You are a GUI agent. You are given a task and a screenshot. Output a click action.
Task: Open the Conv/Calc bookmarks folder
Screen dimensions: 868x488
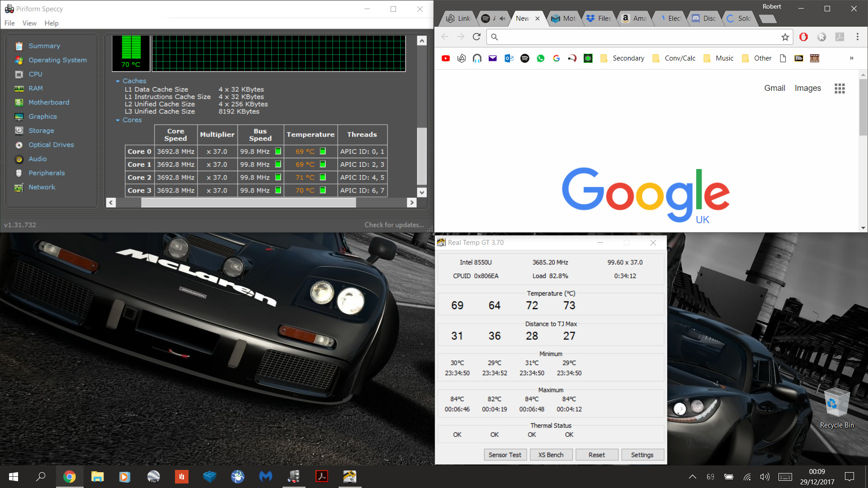[674, 58]
